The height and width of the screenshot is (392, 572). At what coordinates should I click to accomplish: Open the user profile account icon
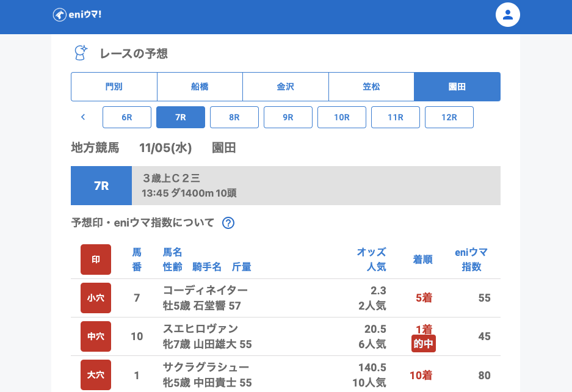507,15
